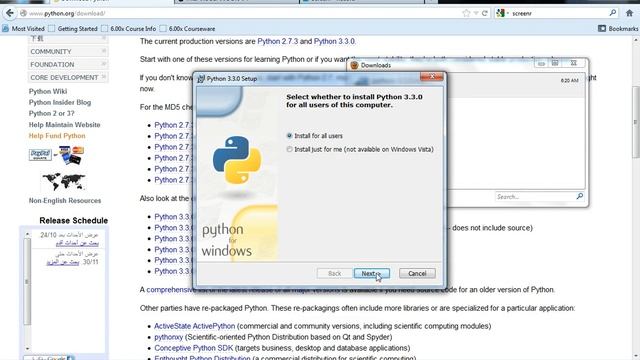
Task: Open Python Insider Blog link
Action: click(x=60, y=102)
